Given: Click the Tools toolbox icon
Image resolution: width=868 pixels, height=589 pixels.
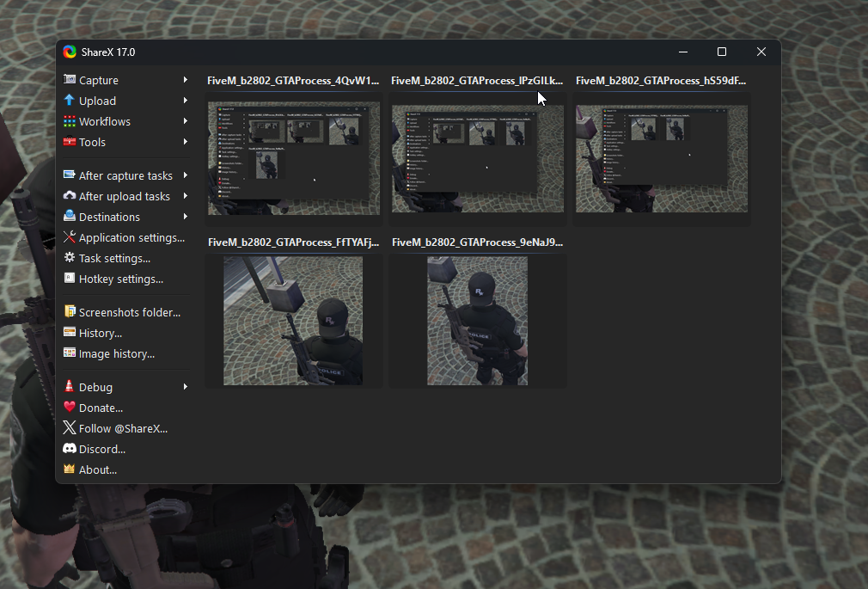Looking at the screenshot, I should pyautogui.click(x=70, y=141).
